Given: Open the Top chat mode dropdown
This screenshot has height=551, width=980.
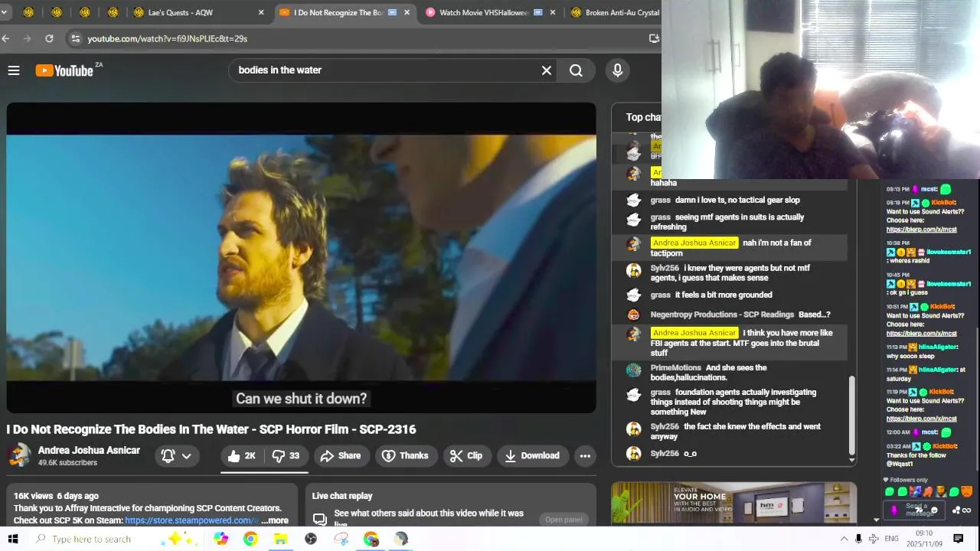Looking at the screenshot, I should [643, 117].
